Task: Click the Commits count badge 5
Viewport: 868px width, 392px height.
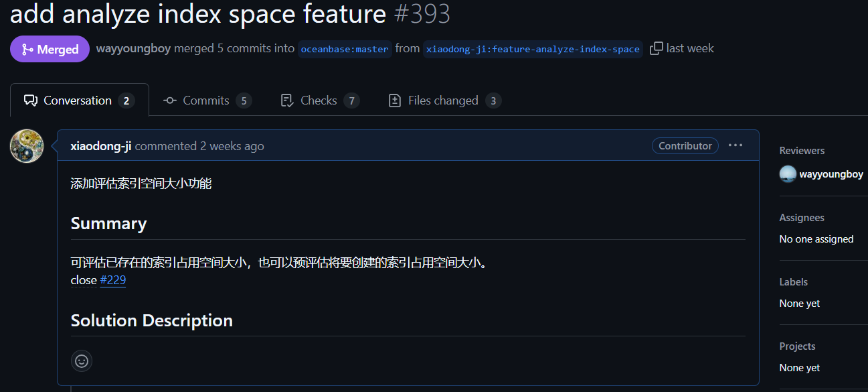Action: click(244, 101)
